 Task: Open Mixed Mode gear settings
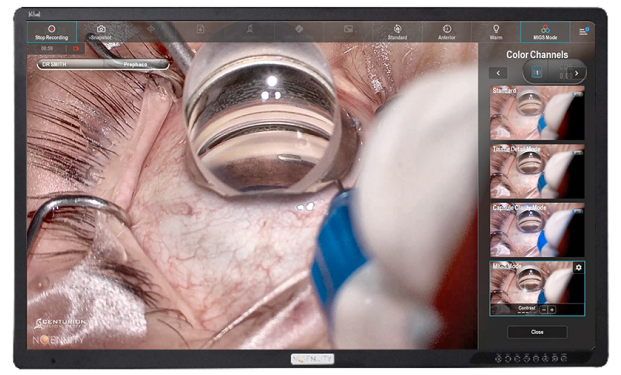coord(578,268)
